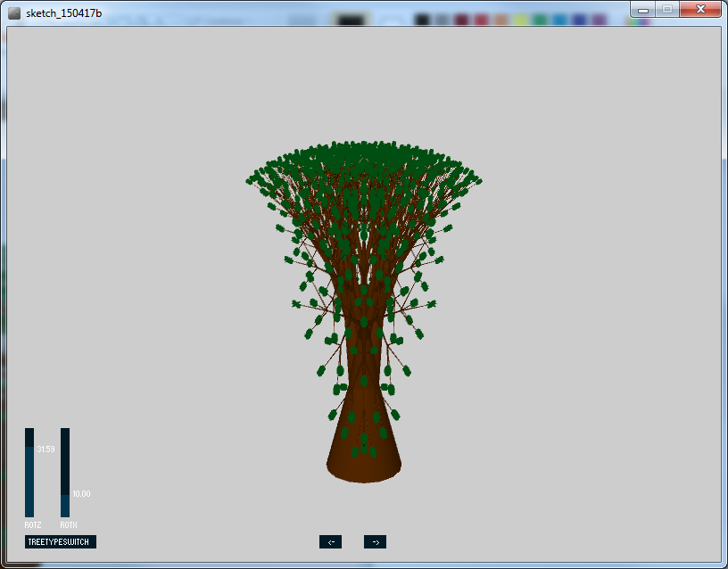
Task: Close the sketch_150417b window
Action: pos(700,9)
